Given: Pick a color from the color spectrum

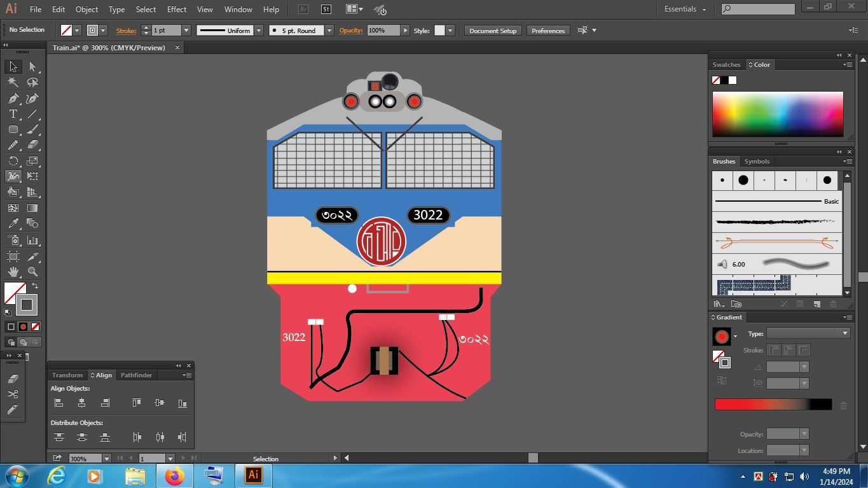Looking at the screenshot, I should tap(778, 114).
